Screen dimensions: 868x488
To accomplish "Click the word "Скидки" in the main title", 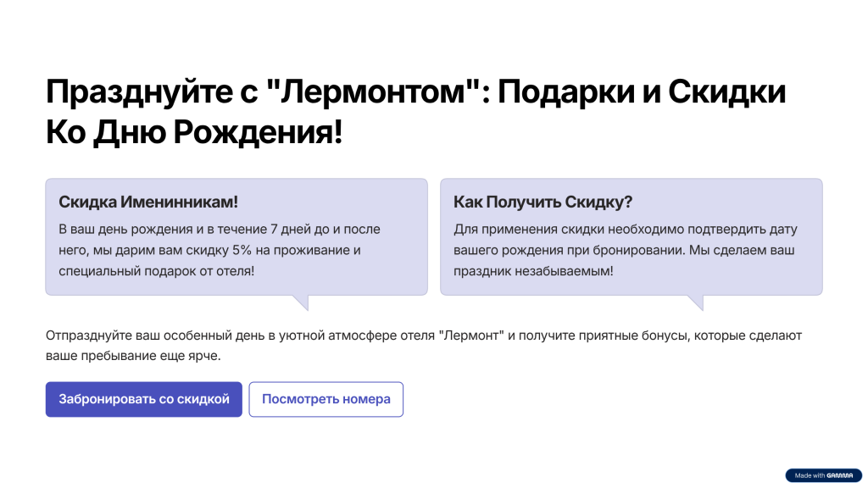I will [x=727, y=93].
